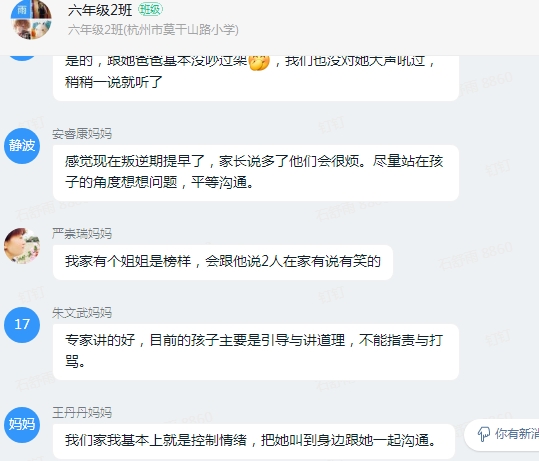Viewport: 539px width, 461px height.
Task: Select the message about 控制情绪
Action: click(x=254, y=441)
